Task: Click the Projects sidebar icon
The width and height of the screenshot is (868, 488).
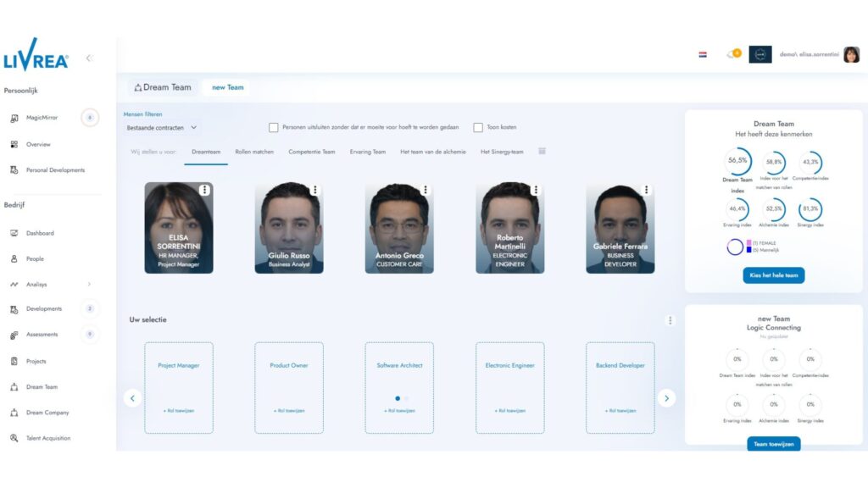Action: click(x=14, y=361)
